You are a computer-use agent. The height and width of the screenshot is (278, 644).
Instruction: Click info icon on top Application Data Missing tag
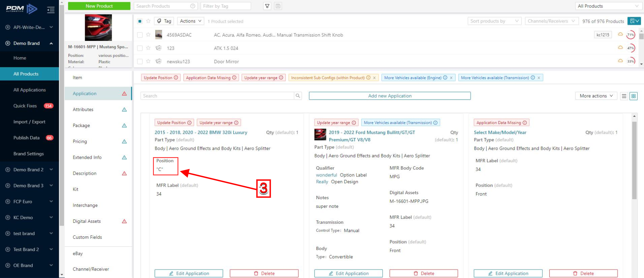pos(234,78)
